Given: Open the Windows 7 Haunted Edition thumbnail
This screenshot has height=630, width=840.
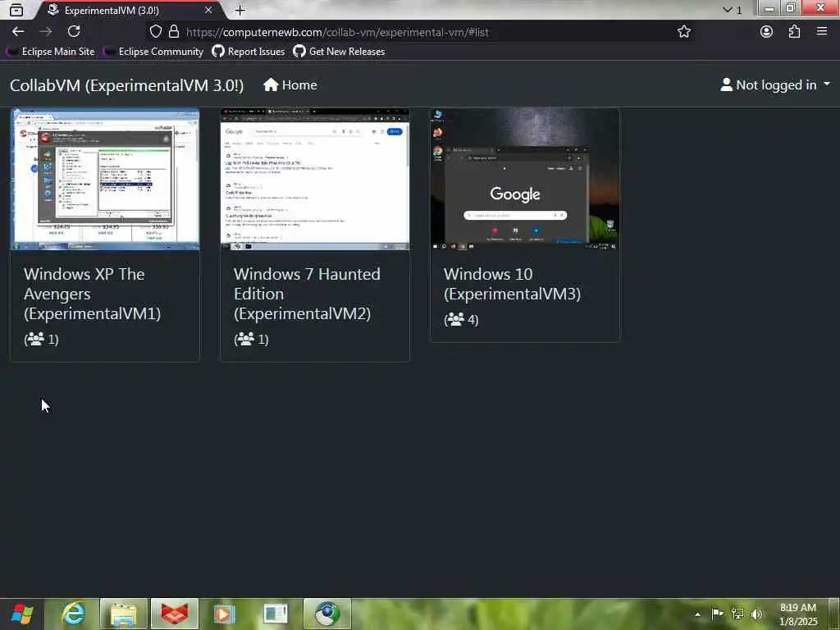Looking at the screenshot, I should pyautogui.click(x=315, y=180).
